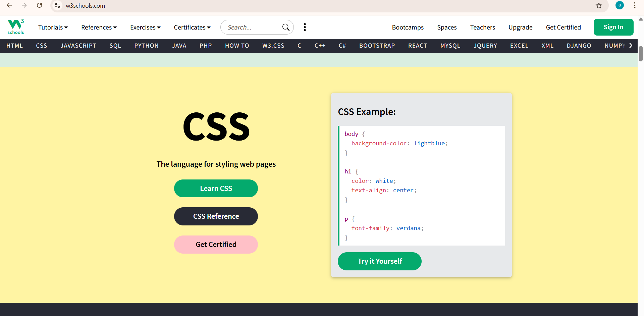Open the Upgrade link
The height and width of the screenshot is (316, 644).
click(521, 27)
